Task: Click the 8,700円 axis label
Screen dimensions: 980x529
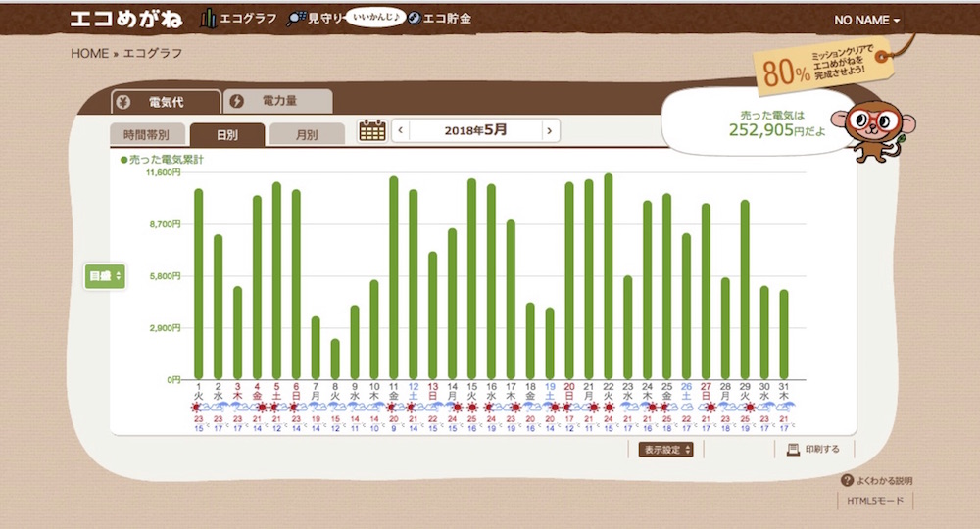Action: [x=165, y=224]
